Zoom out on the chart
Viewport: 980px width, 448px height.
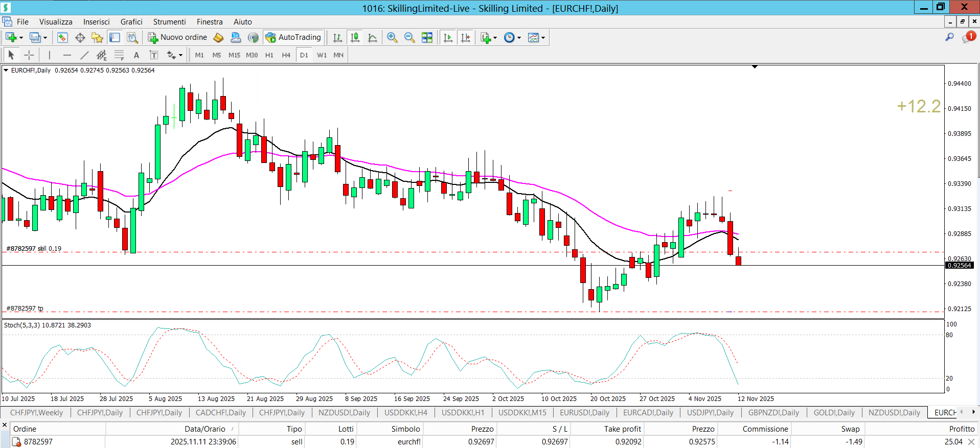(x=409, y=37)
